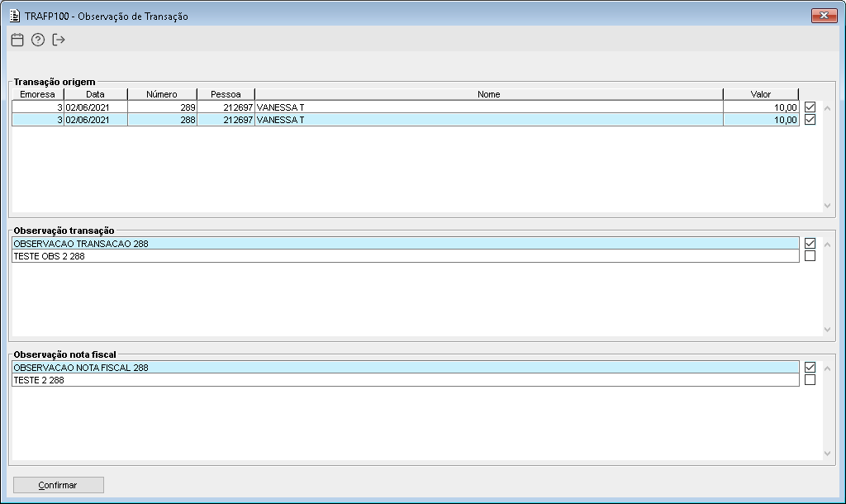Click the Valor column header
The width and height of the screenshot is (846, 504).
tap(761, 94)
